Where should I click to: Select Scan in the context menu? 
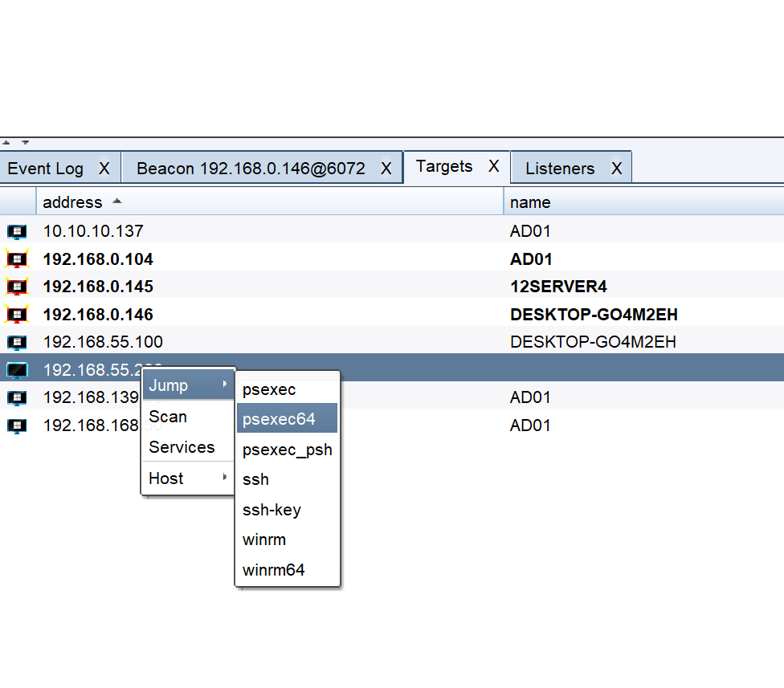[x=168, y=417]
